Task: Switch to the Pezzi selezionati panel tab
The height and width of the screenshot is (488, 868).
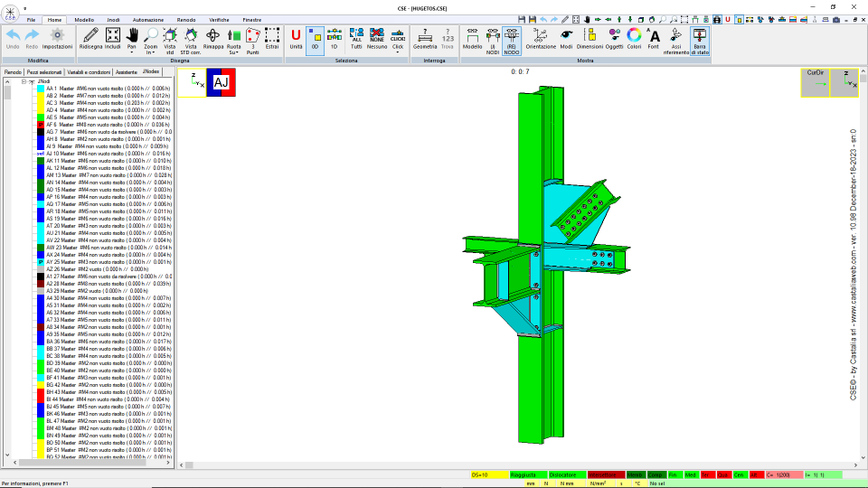Action: tap(44, 72)
